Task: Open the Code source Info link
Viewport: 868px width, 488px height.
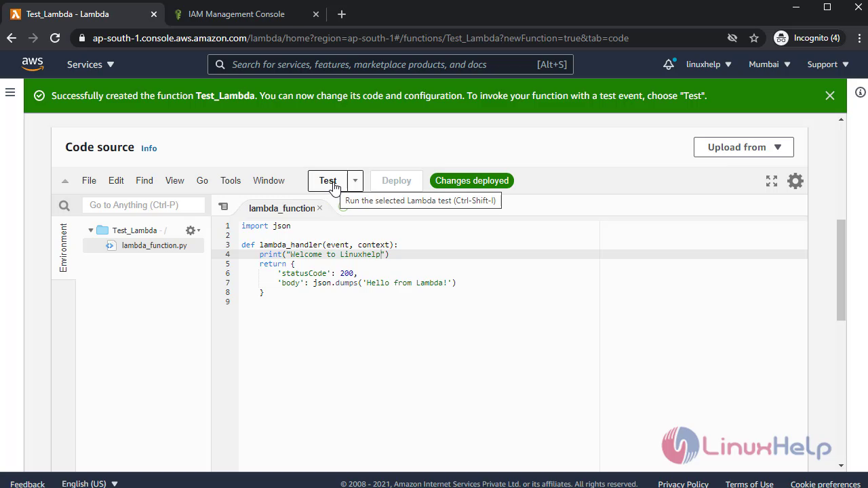Action: coord(149,148)
